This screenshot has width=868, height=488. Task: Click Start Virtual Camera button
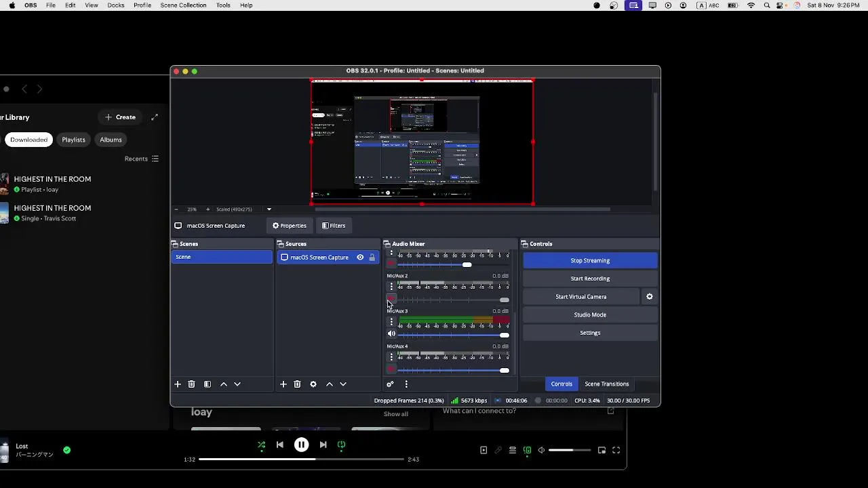[581, 297]
